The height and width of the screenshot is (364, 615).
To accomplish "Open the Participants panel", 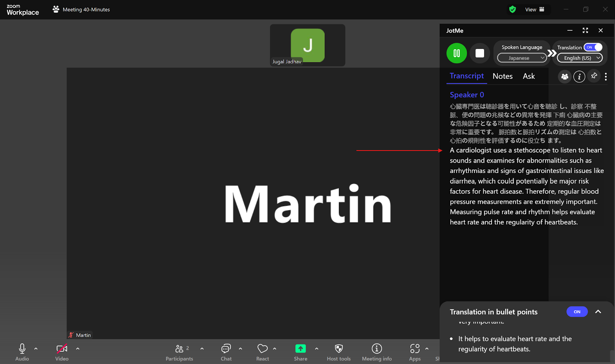I will pos(180,352).
